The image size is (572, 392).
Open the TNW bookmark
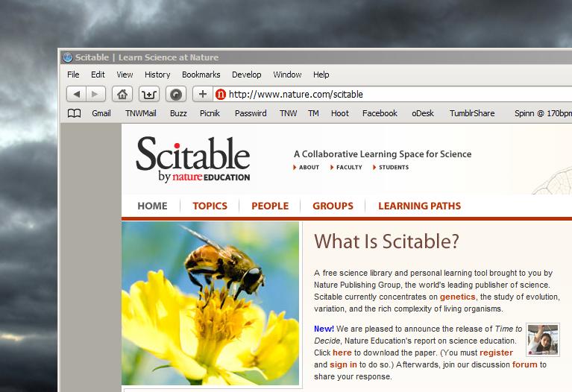point(288,113)
